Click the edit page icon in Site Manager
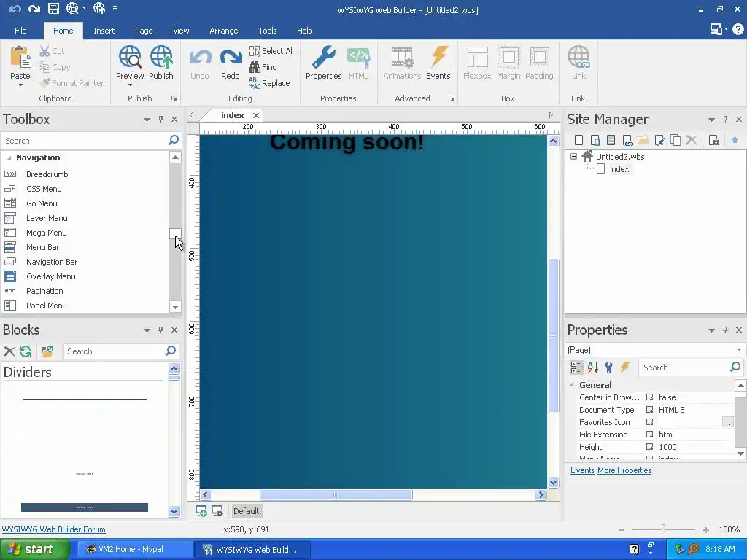Viewport: 747px width, 560px height. pyautogui.click(x=659, y=140)
